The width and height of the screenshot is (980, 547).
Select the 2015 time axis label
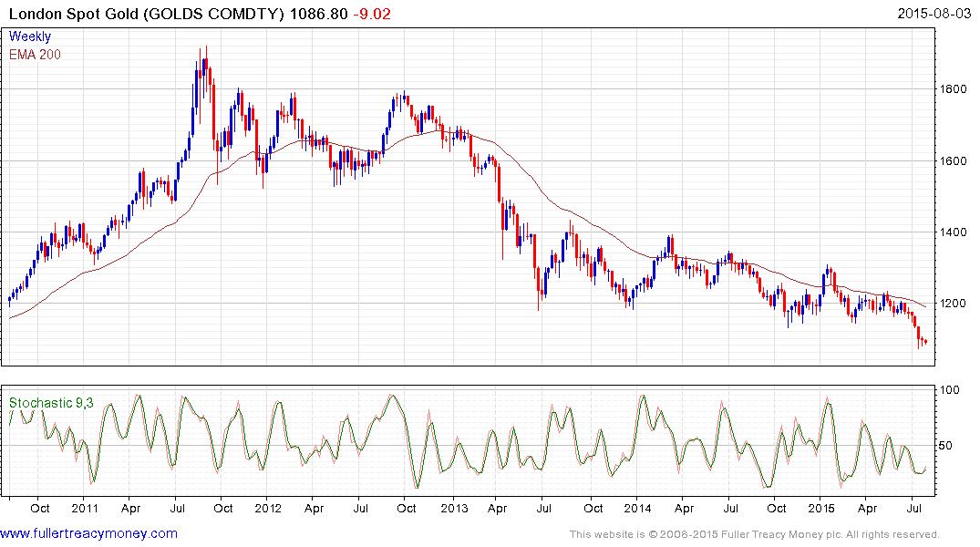(x=821, y=508)
